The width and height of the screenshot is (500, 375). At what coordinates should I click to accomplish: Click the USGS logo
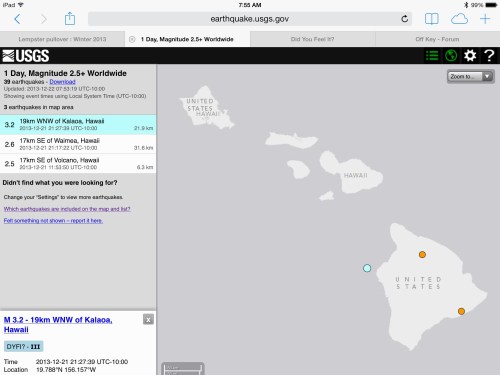click(26, 56)
